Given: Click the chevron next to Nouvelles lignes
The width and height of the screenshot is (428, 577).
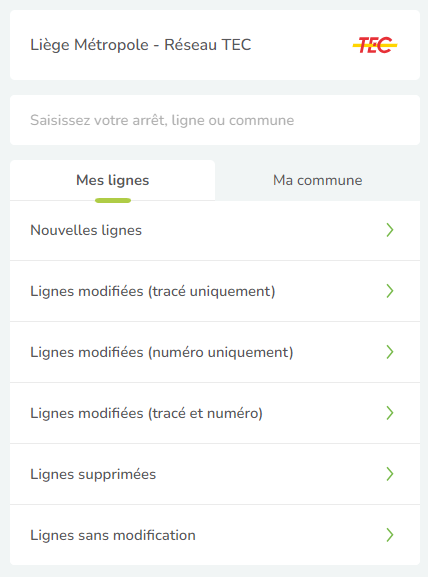Looking at the screenshot, I should (390, 230).
